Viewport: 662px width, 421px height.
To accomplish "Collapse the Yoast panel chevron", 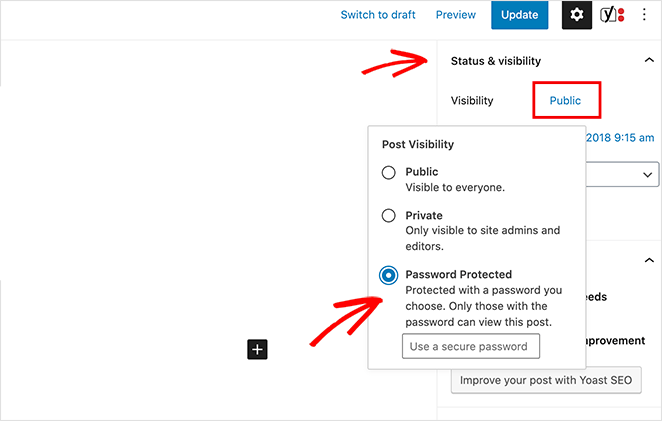I will pyautogui.click(x=649, y=260).
